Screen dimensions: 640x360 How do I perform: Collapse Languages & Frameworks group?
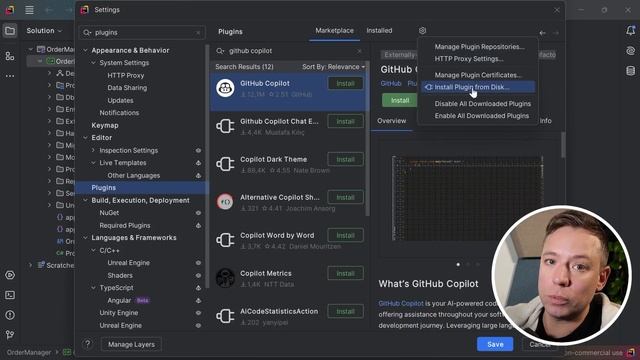[x=85, y=238]
